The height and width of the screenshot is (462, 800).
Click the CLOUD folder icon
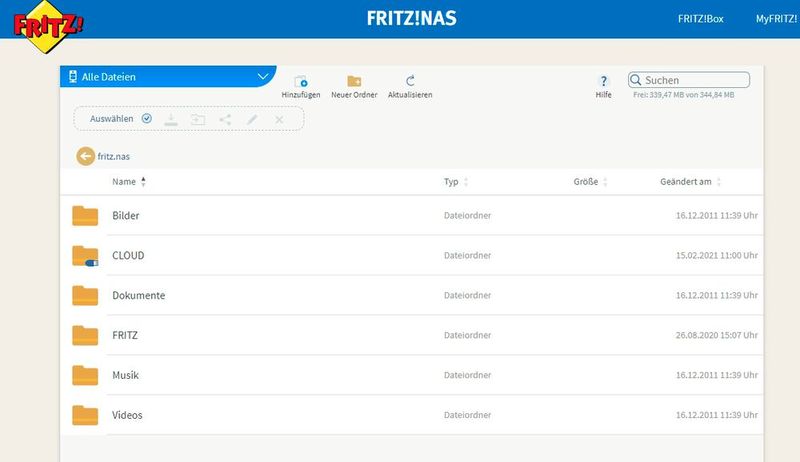coord(85,255)
